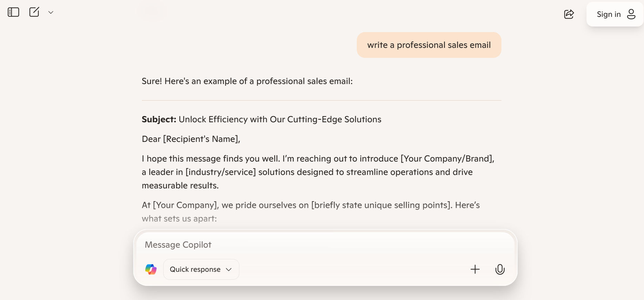Expand the Quick response chevron arrow
This screenshot has height=300, width=644.
pyautogui.click(x=229, y=269)
